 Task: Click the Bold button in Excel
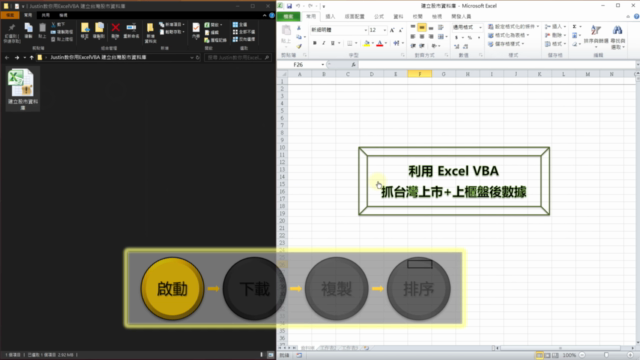(315, 43)
